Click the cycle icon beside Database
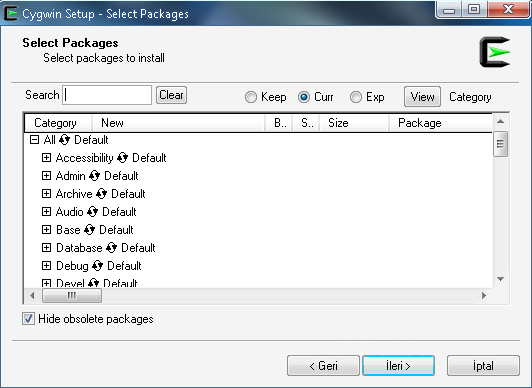 pos(111,248)
